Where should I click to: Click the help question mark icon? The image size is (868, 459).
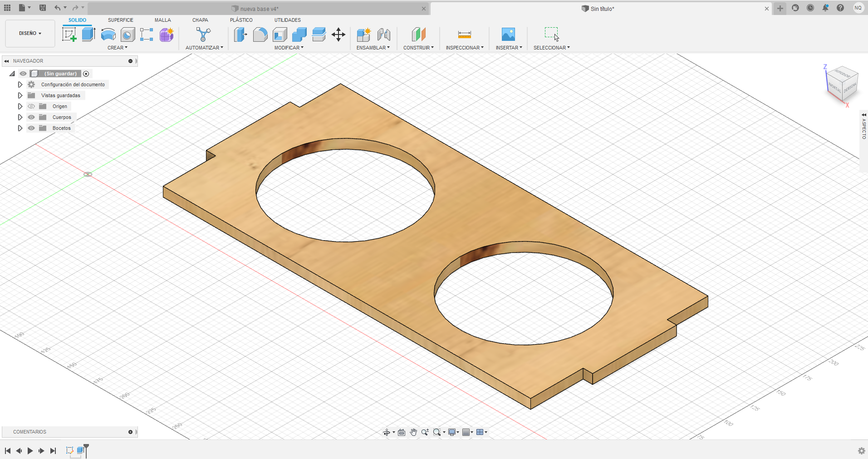point(840,8)
